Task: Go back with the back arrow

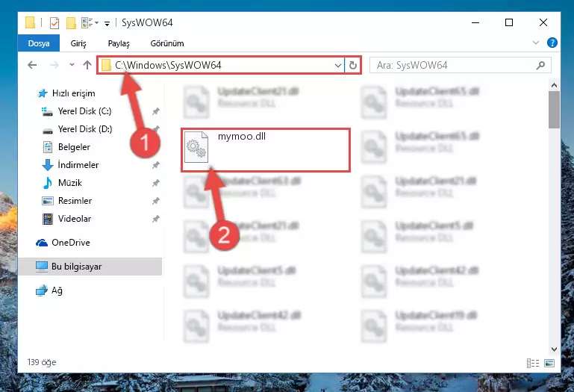Action: [32, 65]
